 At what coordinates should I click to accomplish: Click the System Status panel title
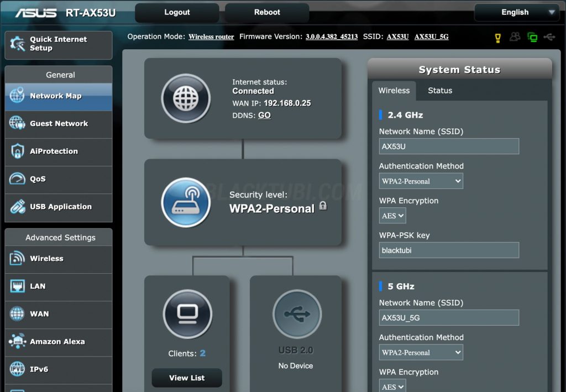[x=459, y=70]
